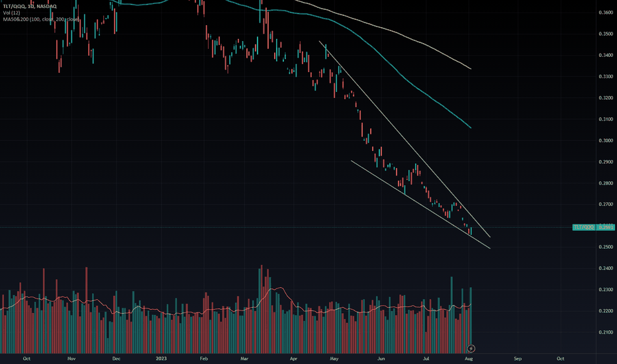Viewport: 617px width, 364px height.
Task: Click the Jul date axis label
Action: click(x=426, y=359)
